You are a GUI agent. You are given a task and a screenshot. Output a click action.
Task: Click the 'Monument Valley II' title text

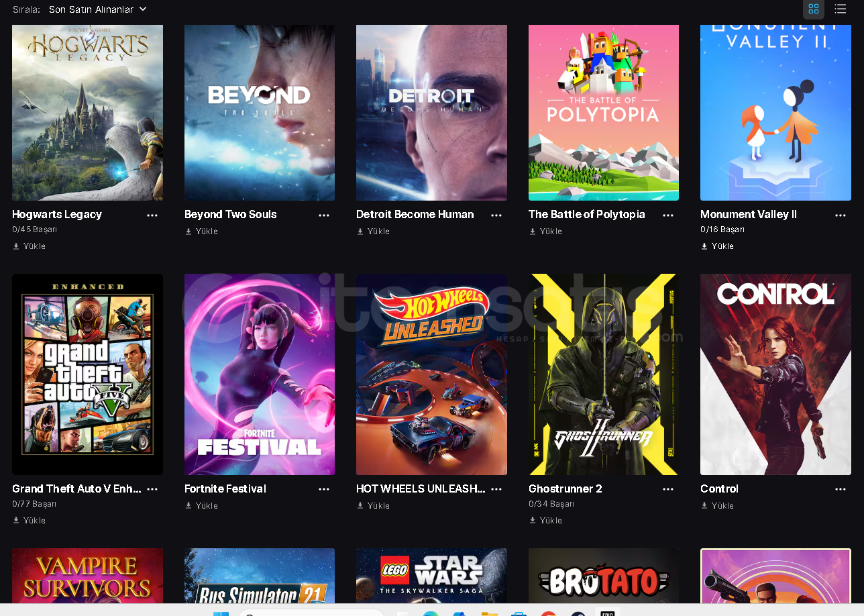point(749,215)
